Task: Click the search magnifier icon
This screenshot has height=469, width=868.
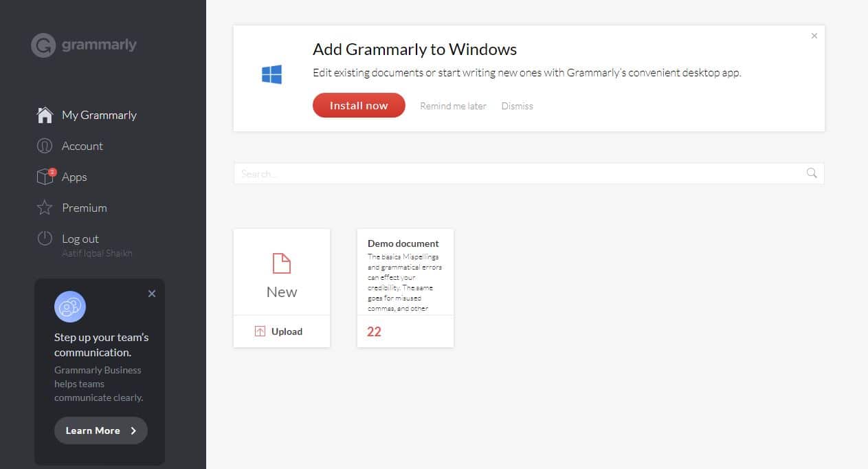Action: (812, 173)
